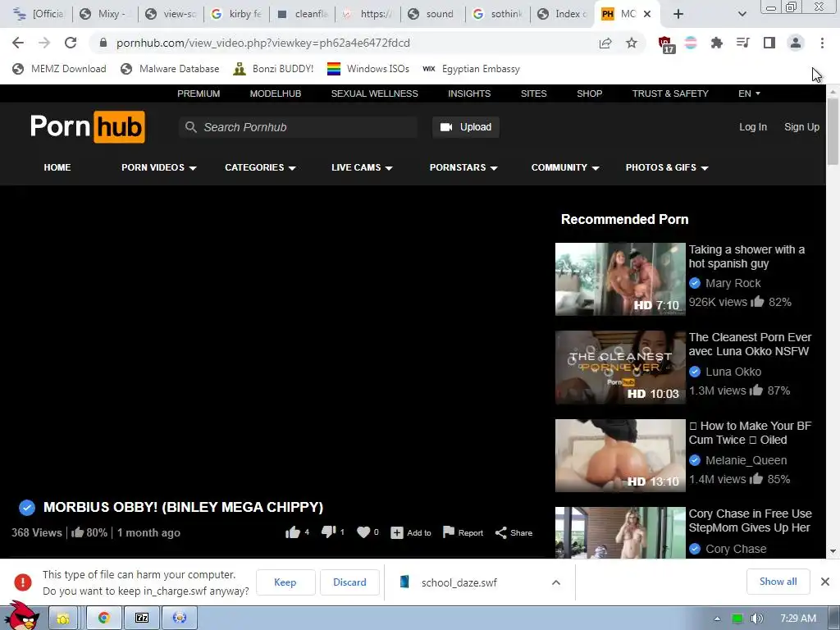Click the thumbs down dislike icon
This screenshot has height=630, width=840.
pyautogui.click(x=328, y=532)
